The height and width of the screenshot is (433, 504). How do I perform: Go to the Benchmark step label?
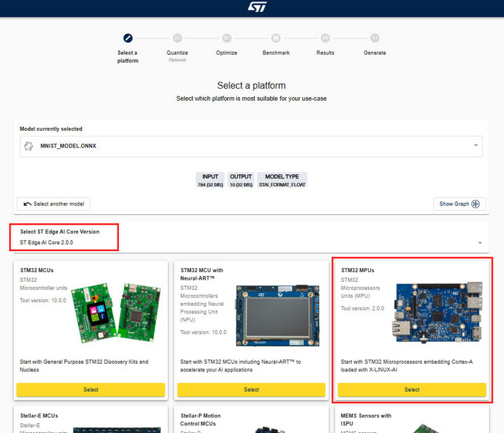pyautogui.click(x=276, y=52)
